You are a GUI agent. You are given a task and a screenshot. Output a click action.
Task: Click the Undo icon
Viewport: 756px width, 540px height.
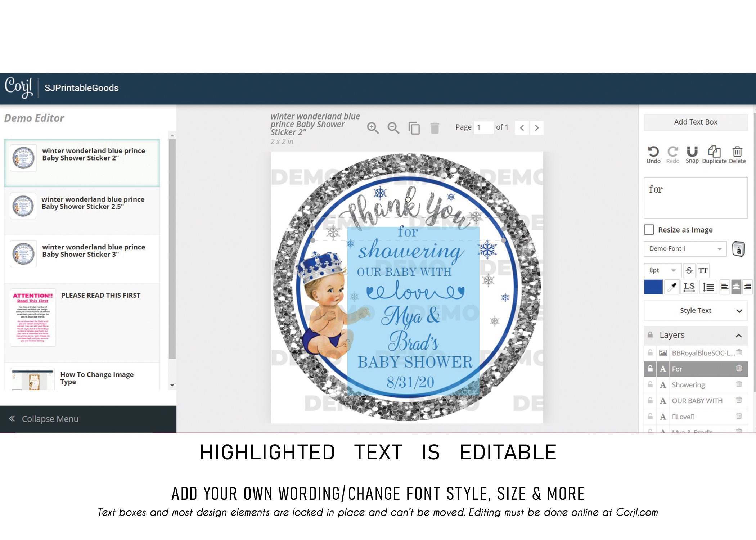click(x=653, y=155)
